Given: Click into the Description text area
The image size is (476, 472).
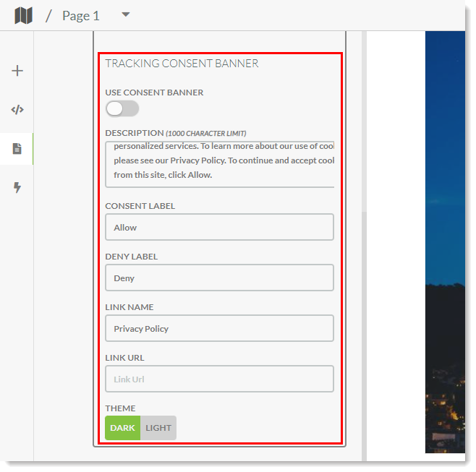Looking at the screenshot, I should click(220, 164).
